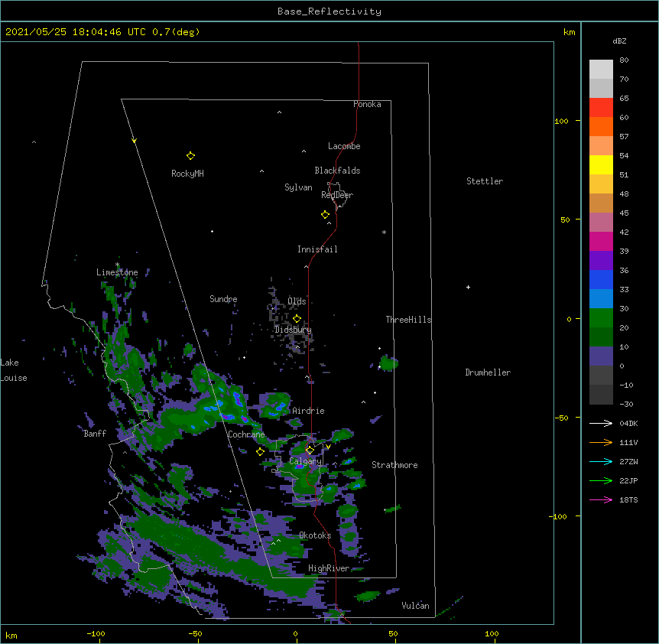Click the Lake Louise label
Image resolution: width=659 pixels, height=644 pixels.
pyautogui.click(x=14, y=370)
